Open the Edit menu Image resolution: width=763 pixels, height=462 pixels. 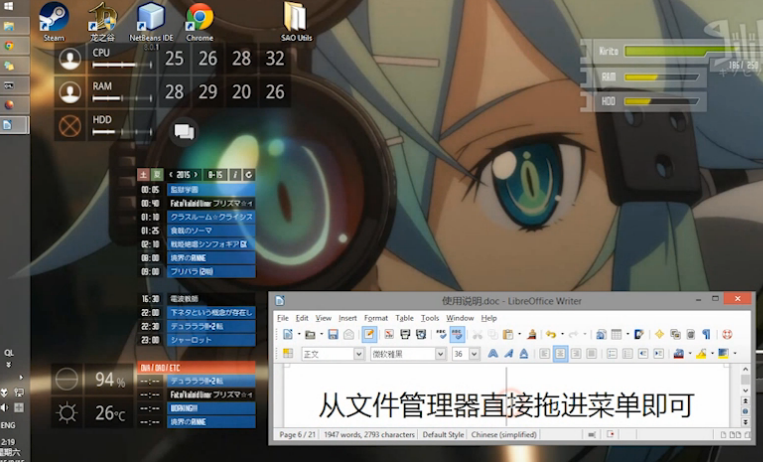pyautogui.click(x=302, y=318)
